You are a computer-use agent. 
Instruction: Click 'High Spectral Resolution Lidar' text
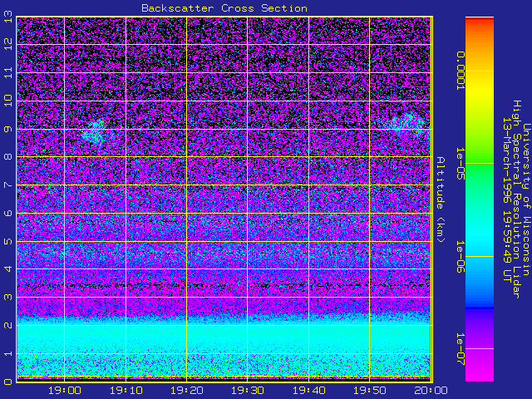pos(516,199)
